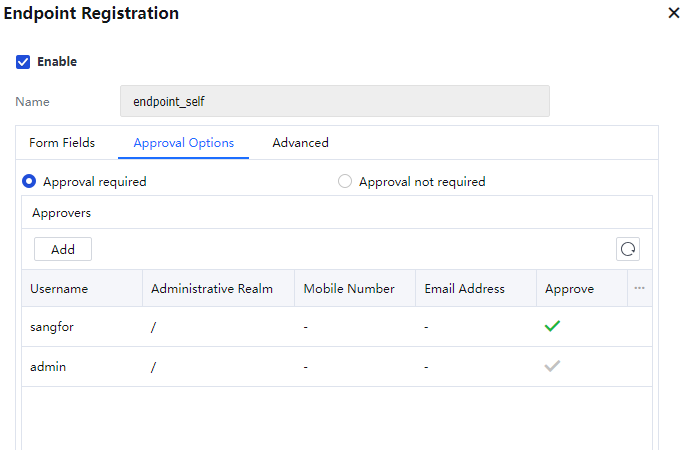Go to the Advanced tab
This screenshot has width=693, height=450.
(x=300, y=143)
